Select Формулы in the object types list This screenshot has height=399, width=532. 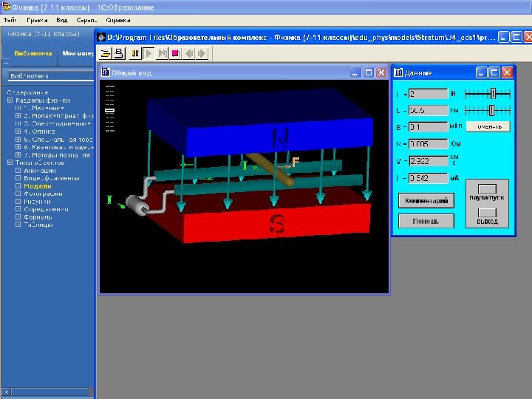click(x=38, y=217)
